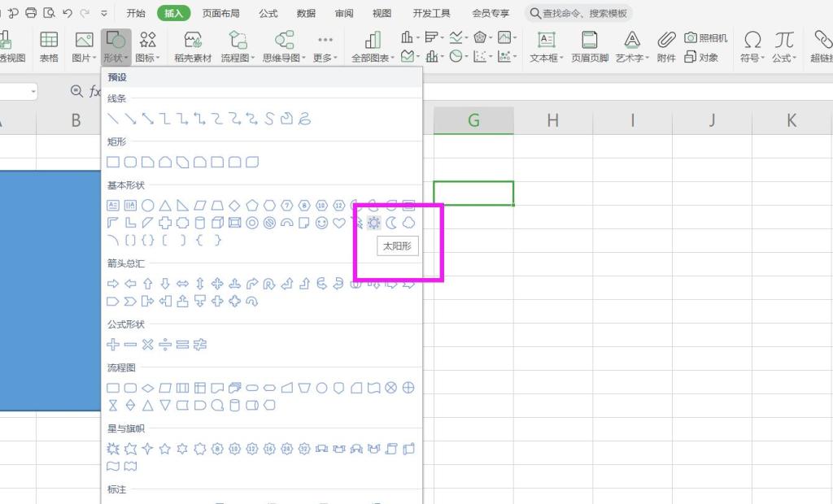
Task: Click the camera (照相机) tool
Action: [x=705, y=38]
